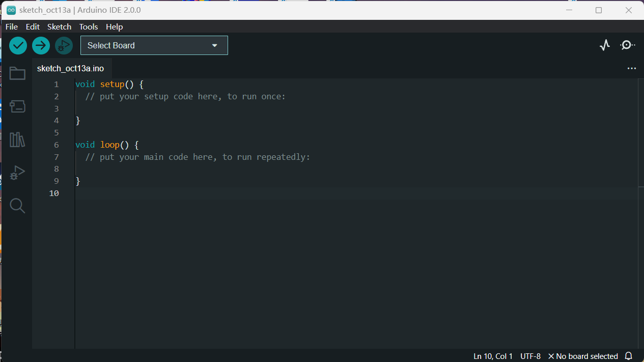Click the word setup on line 1

click(x=113, y=84)
